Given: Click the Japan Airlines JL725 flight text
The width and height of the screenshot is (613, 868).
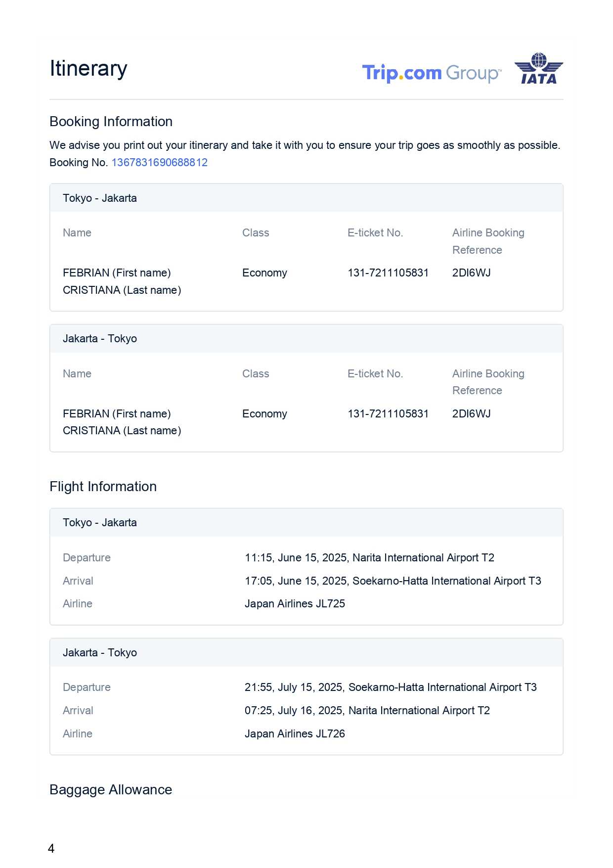Looking at the screenshot, I should (x=295, y=604).
